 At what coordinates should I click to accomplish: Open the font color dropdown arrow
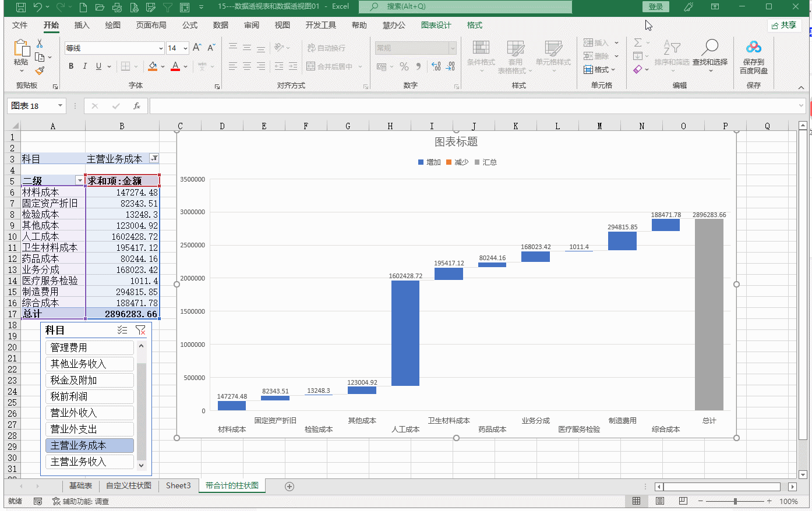(185, 66)
